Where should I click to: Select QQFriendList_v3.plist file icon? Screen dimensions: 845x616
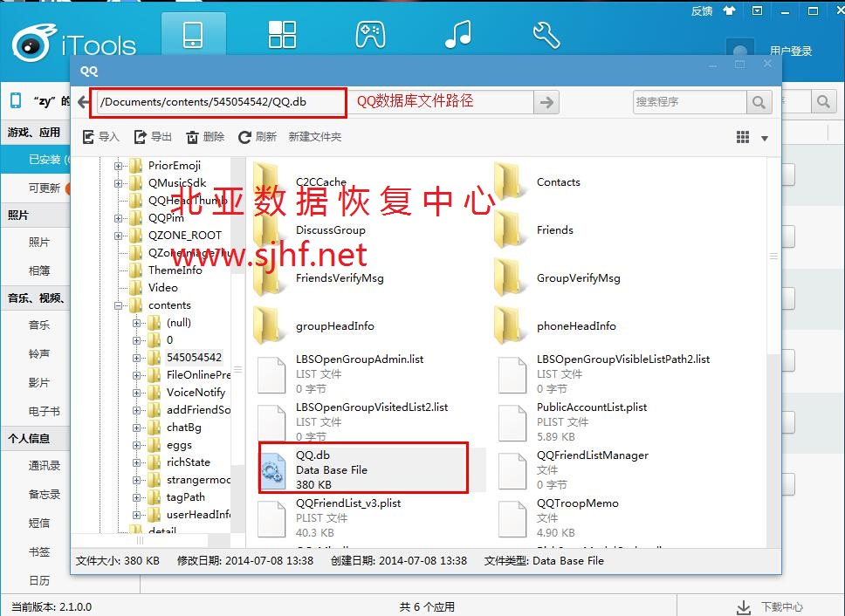(x=271, y=518)
